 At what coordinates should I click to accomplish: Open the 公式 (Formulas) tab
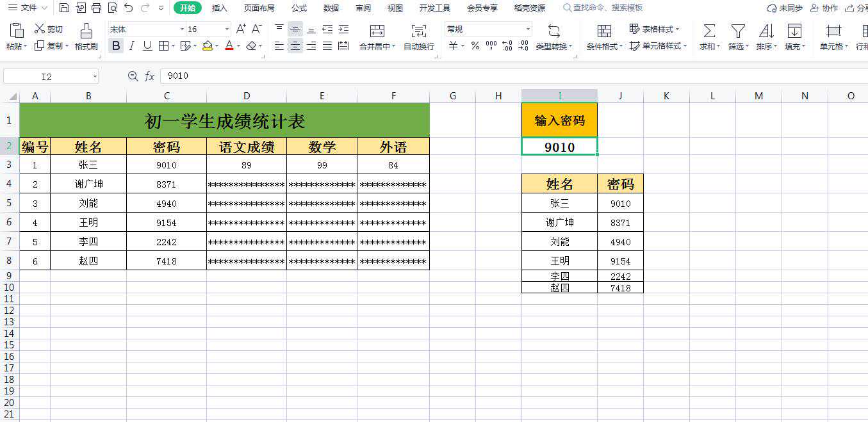(299, 8)
